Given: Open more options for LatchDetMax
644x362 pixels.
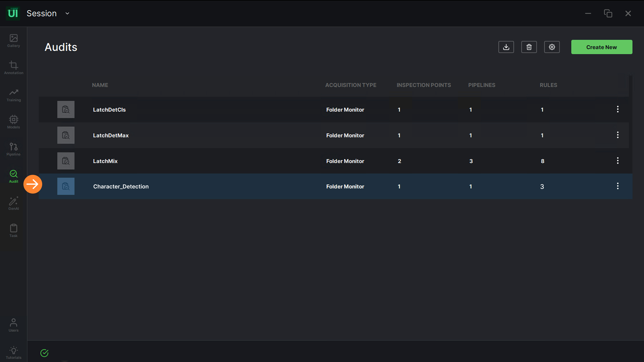Looking at the screenshot, I should coord(618,135).
